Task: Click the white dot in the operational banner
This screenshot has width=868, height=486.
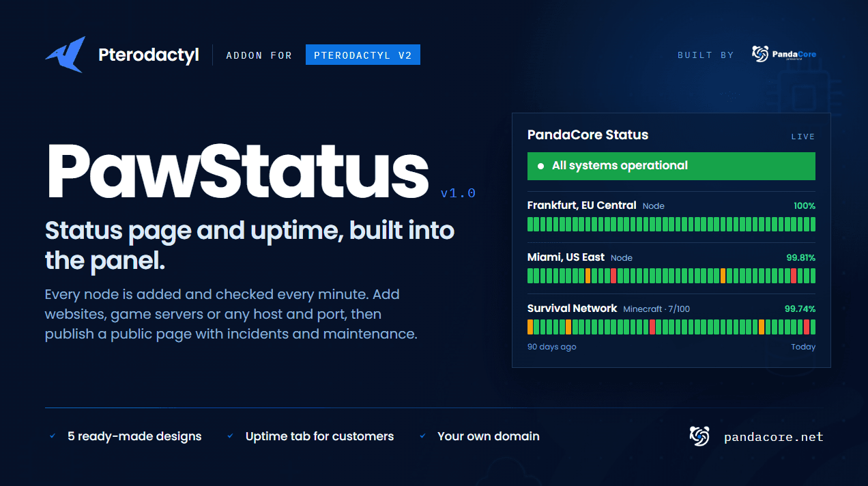Action: click(540, 166)
